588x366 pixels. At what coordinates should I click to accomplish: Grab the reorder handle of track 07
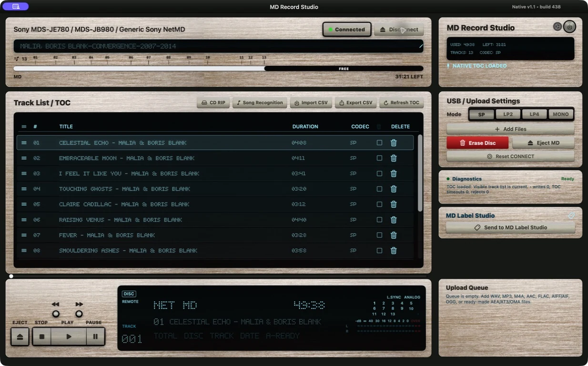(24, 235)
